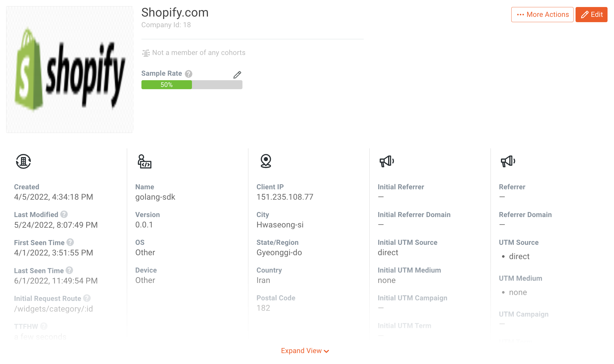Click the Initial Request Route help icon
The image size is (614, 364).
coord(86,298)
